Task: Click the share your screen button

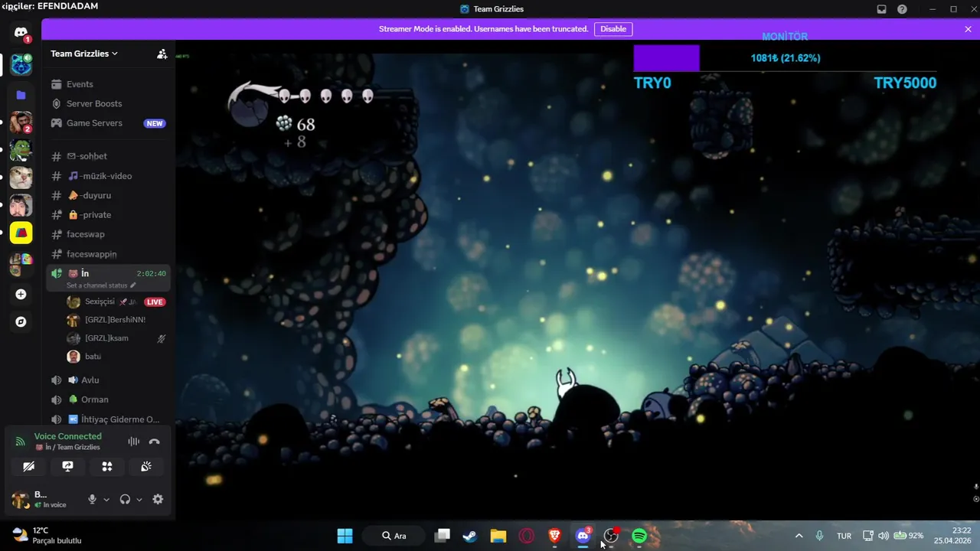Action: pos(67,466)
